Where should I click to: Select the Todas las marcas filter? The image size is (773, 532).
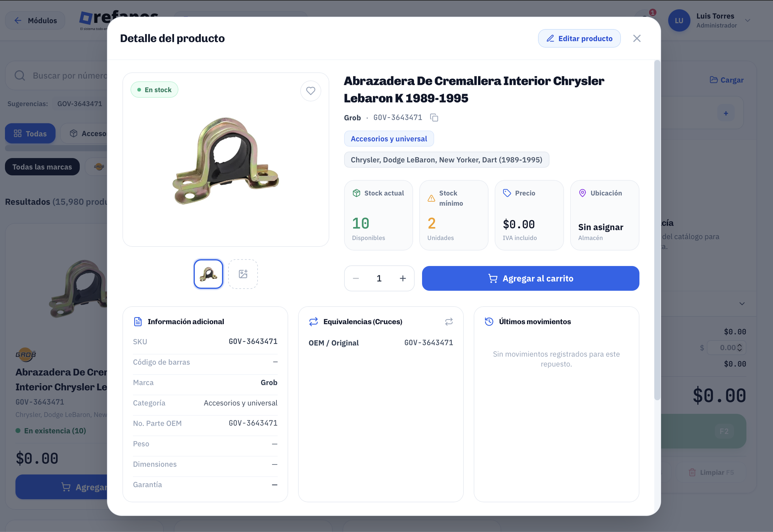(42, 167)
